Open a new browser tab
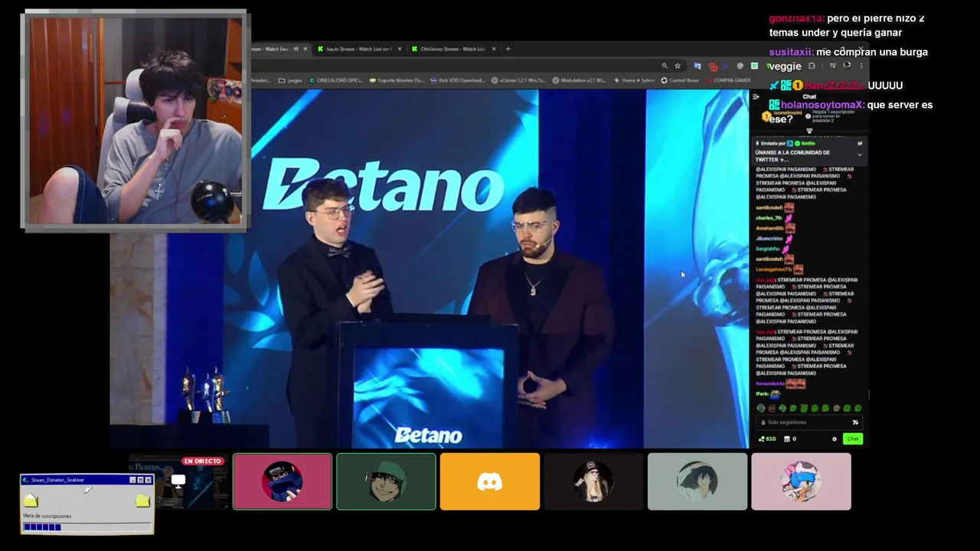The image size is (980, 551). [x=508, y=49]
